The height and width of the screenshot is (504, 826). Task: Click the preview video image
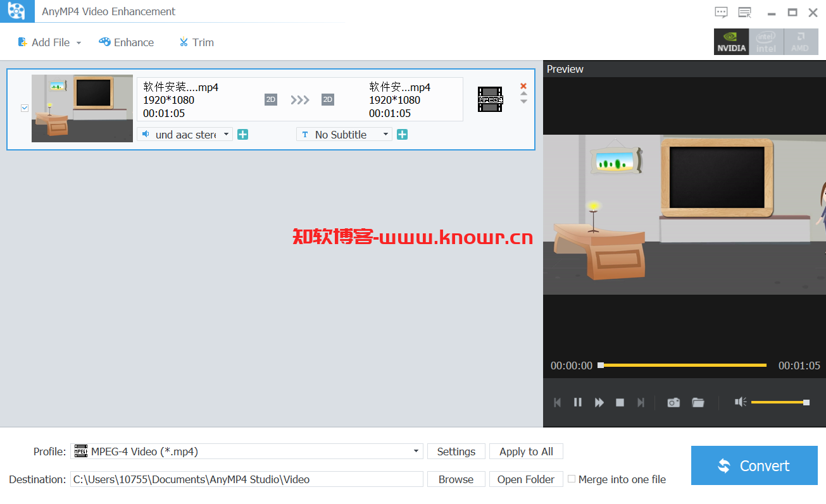[684, 214]
